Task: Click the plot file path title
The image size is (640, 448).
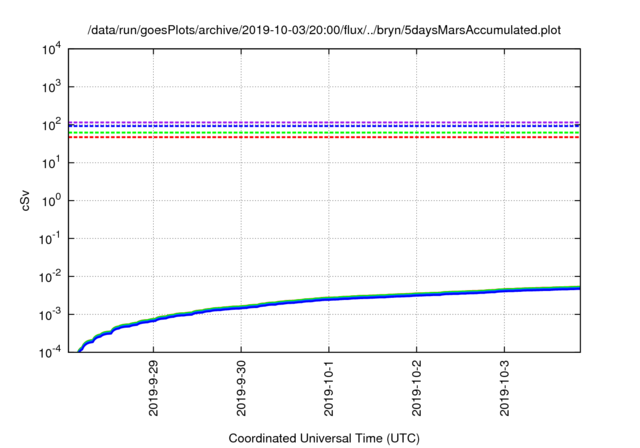Action: pos(324,30)
